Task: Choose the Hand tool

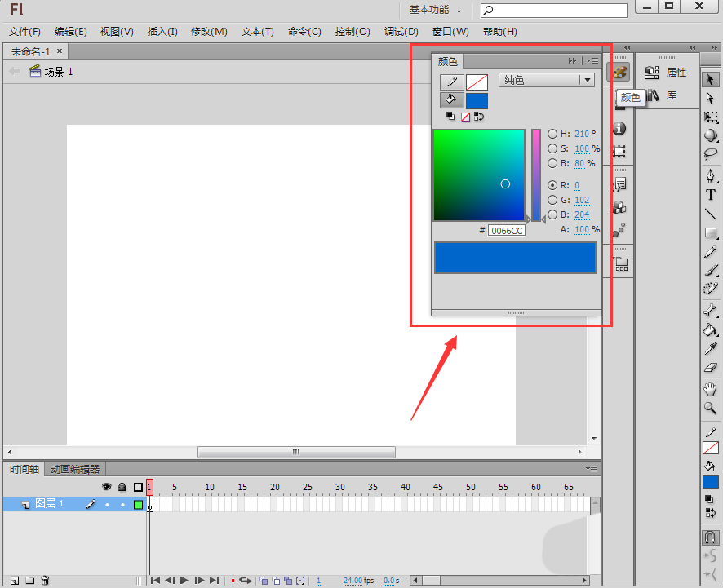Action: coord(711,389)
